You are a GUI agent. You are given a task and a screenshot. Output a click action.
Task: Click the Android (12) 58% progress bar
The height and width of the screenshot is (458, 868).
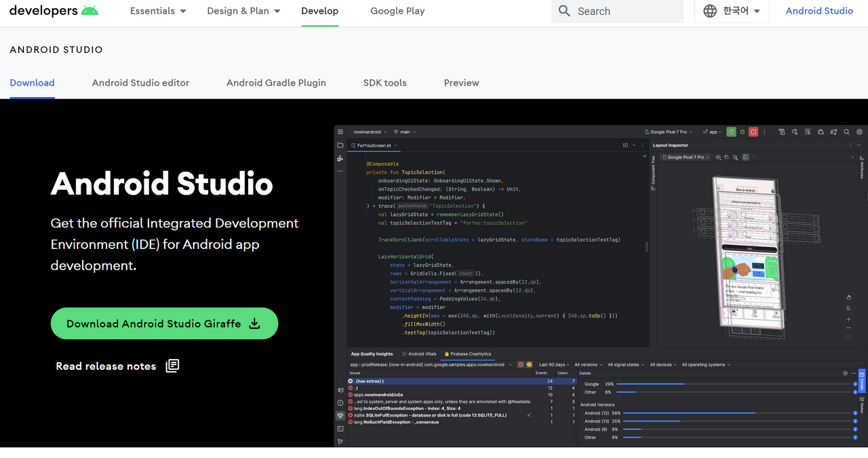click(739, 413)
